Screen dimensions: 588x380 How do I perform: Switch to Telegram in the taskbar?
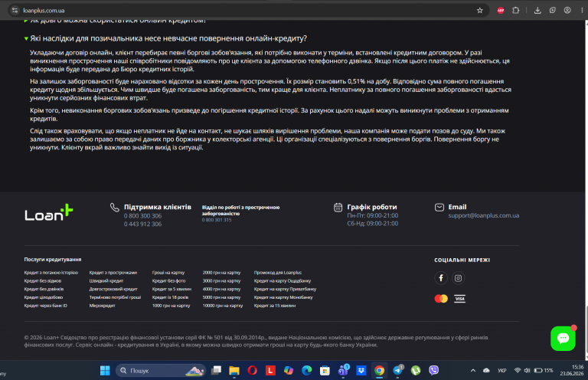[x=397, y=371]
